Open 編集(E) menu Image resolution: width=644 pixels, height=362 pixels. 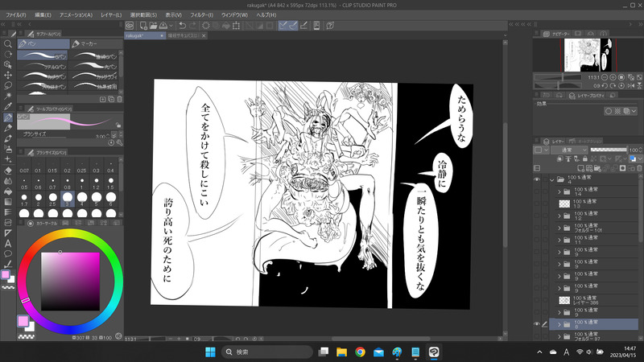point(43,14)
